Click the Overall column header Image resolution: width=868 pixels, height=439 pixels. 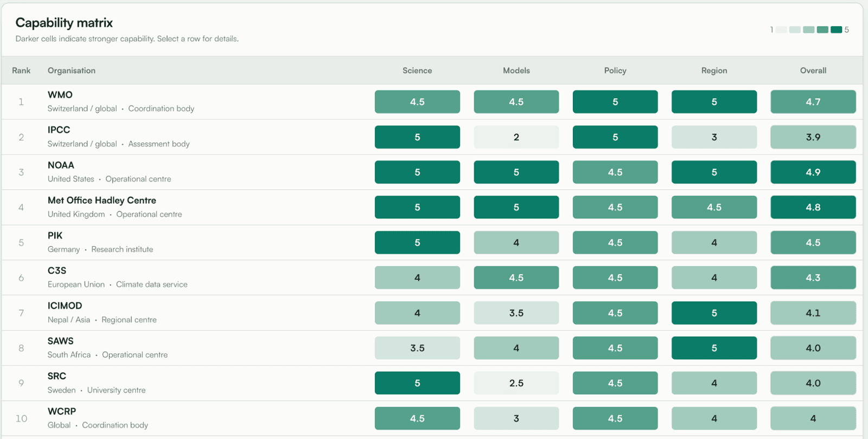(813, 70)
